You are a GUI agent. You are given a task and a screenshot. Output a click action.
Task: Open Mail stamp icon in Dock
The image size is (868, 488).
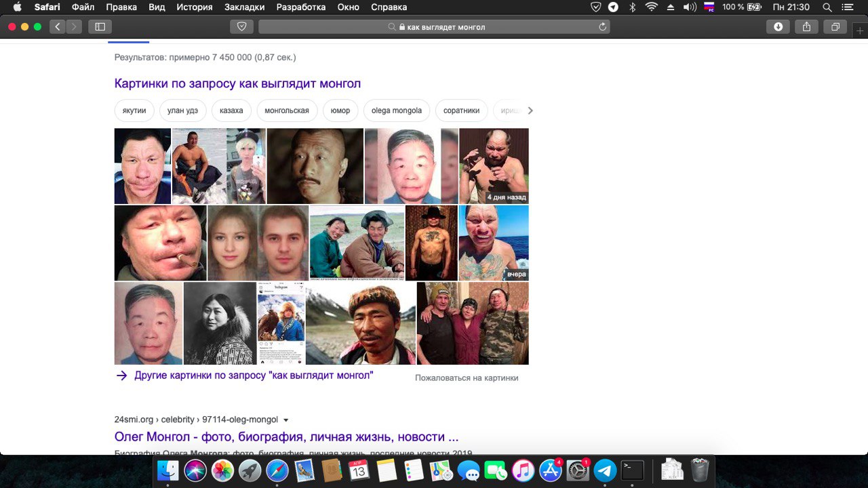304,470
